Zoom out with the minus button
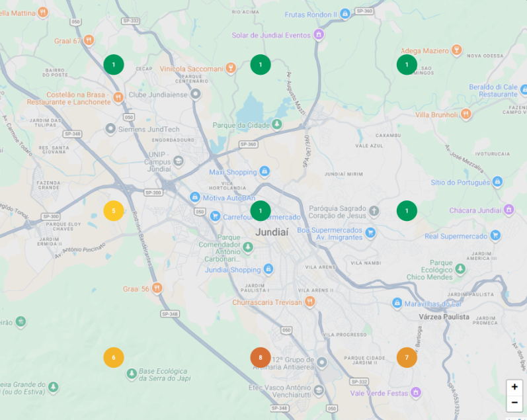This screenshot has width=527, height=420. [514, 403]
